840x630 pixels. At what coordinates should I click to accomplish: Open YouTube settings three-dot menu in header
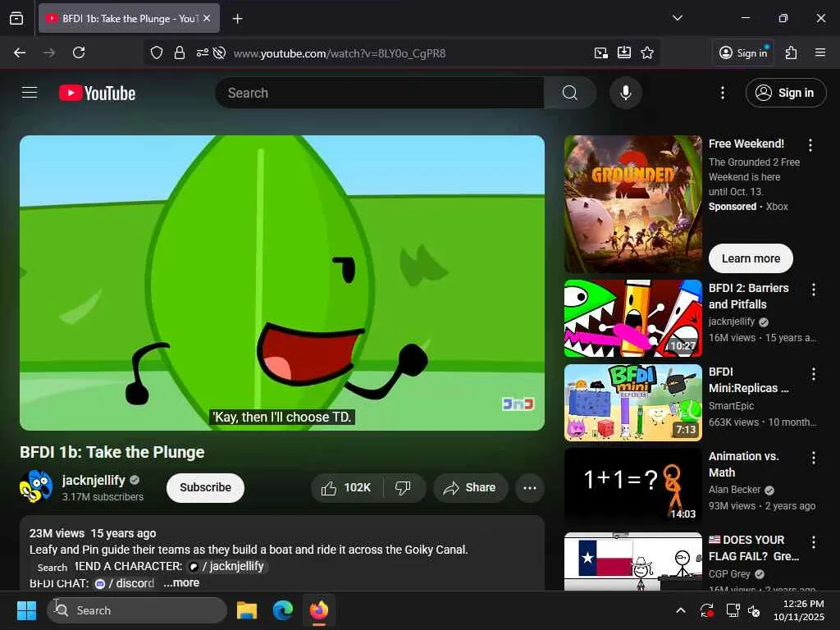722,93
